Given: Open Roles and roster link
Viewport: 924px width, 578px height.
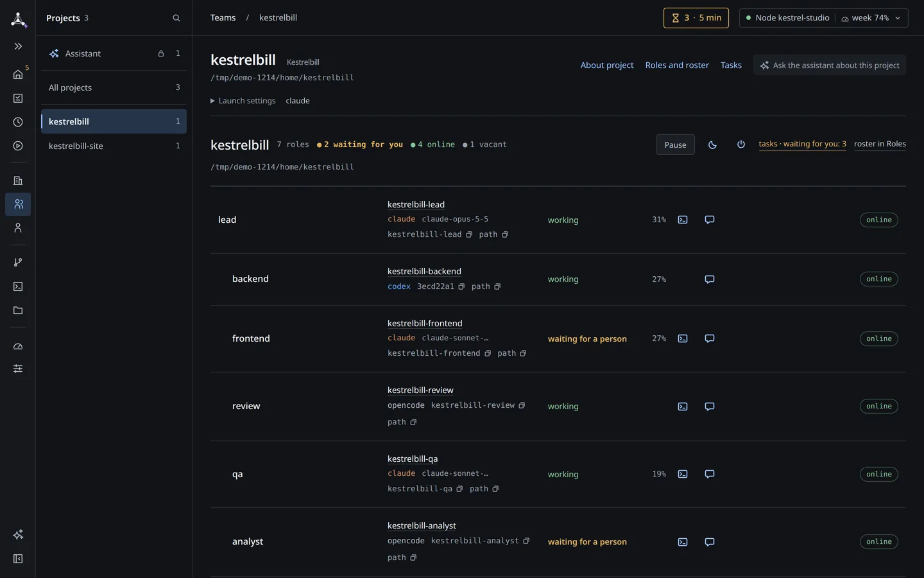Looking at the screenshot, I should [x=677, y=66].
